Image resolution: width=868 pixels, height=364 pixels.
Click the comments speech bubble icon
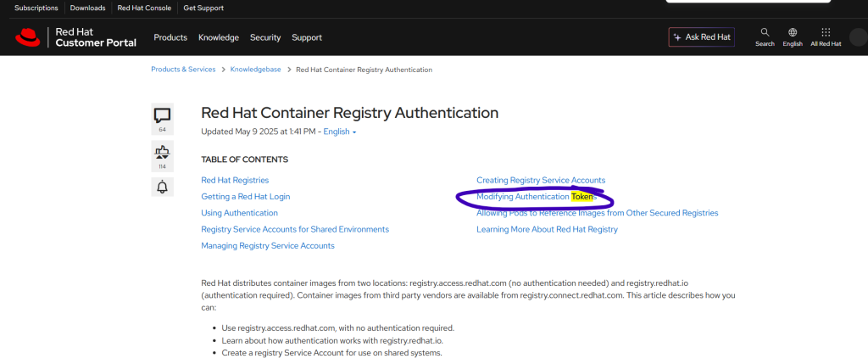point(162,115)
